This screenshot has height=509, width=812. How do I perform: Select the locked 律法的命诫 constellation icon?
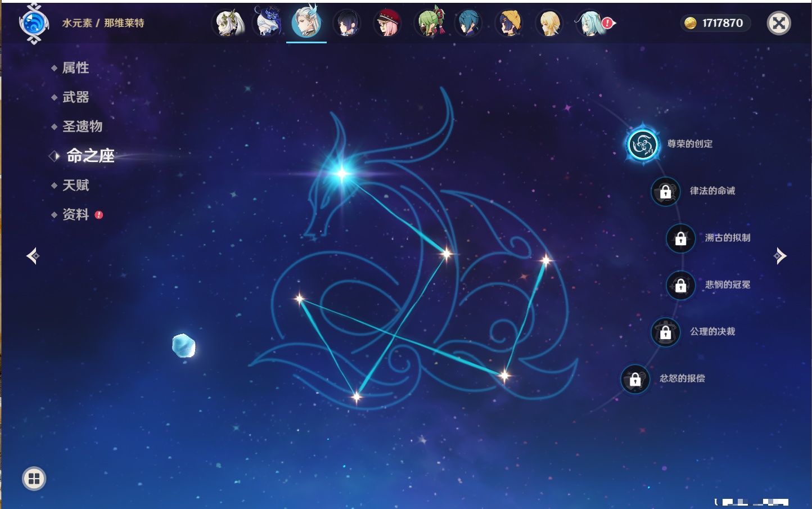pos(665,192)
